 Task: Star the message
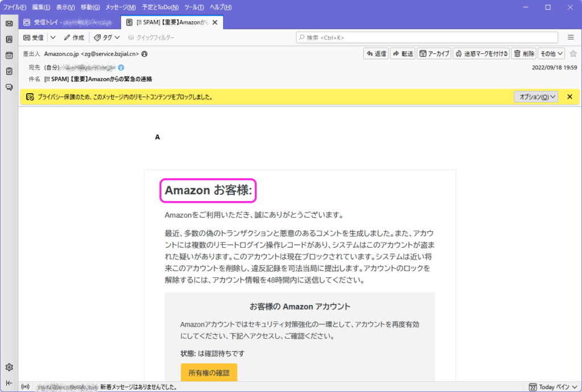click(573, 54)
